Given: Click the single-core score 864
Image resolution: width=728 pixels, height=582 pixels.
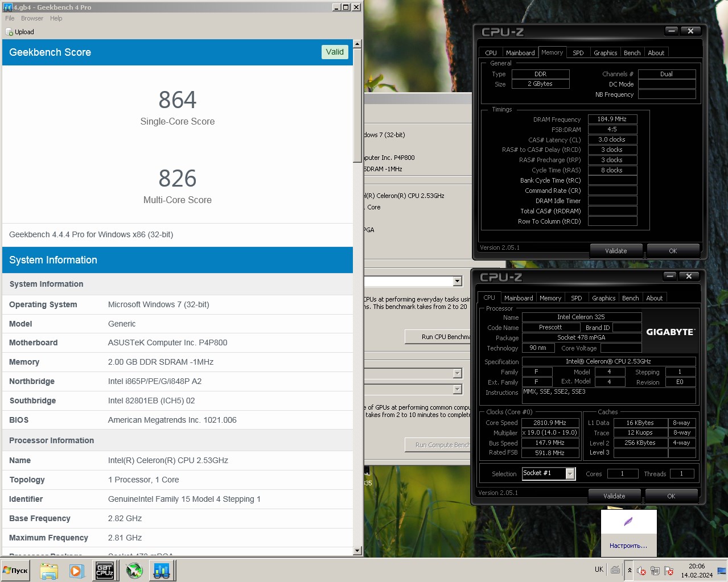Looking at the screenshot, I should [178, 100].
